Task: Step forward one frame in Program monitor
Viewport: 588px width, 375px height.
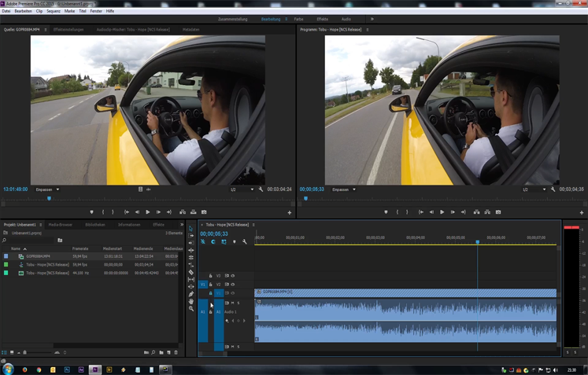Action: pos(453,212)
